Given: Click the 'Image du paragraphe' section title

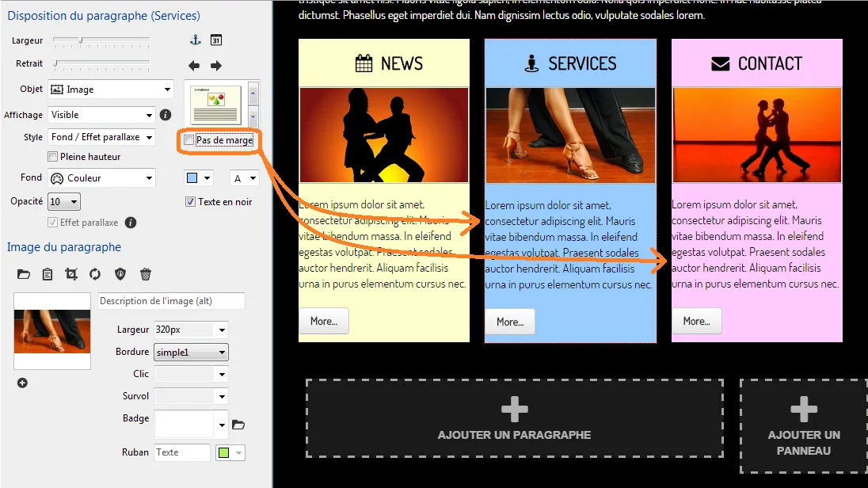Looking at the screenshot, I should pyautogui.click(x=63, y=247).
